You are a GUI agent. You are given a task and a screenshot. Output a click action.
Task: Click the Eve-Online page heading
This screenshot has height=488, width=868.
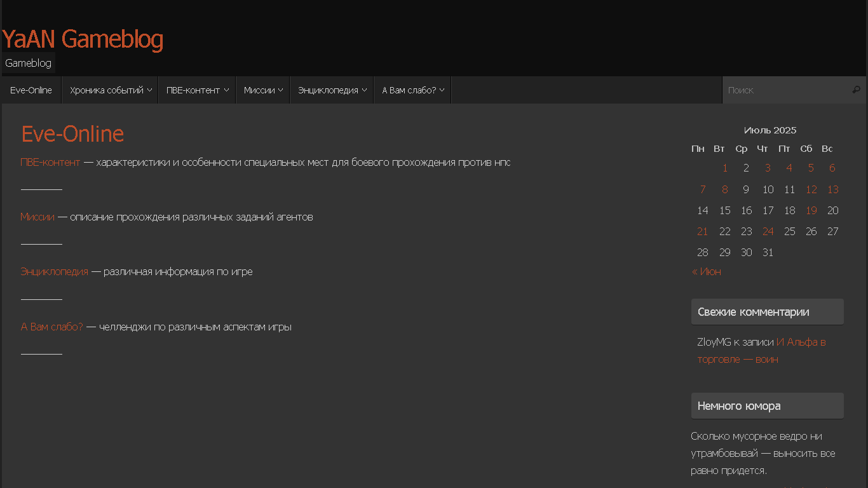pyautogui.click(x=72, y=134)
